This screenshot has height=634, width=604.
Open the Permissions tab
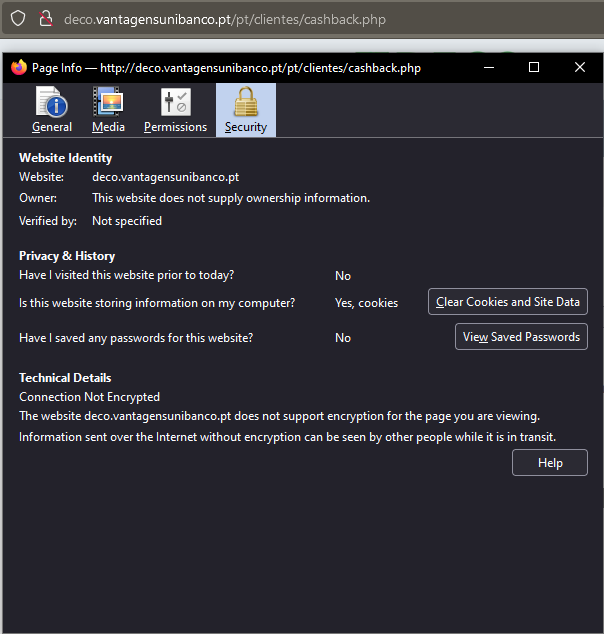click(x=175, y=110)
